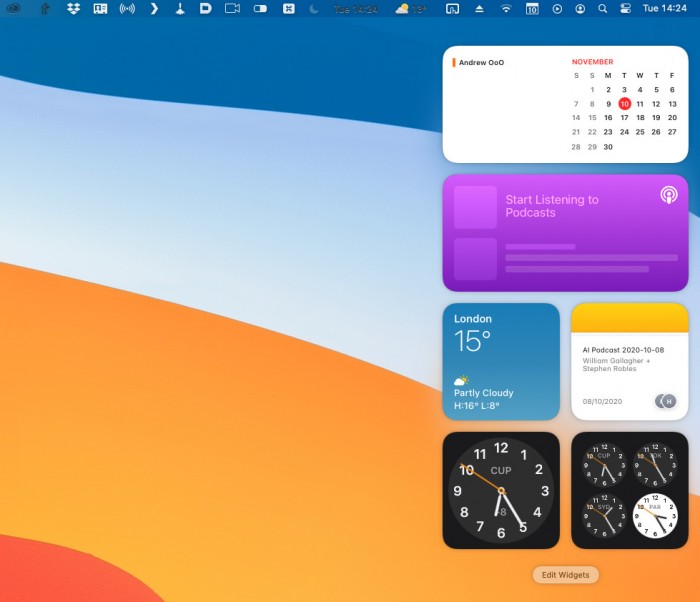
Task: Click the Edit Widgets button
Action: 565,575
